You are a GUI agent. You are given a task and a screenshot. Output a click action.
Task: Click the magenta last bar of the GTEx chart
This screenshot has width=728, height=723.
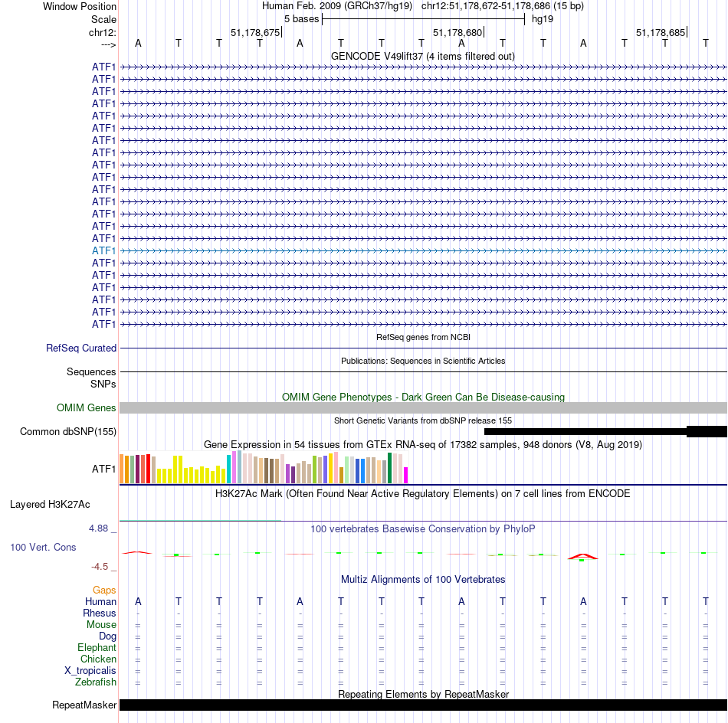click(x=405, y=475)
